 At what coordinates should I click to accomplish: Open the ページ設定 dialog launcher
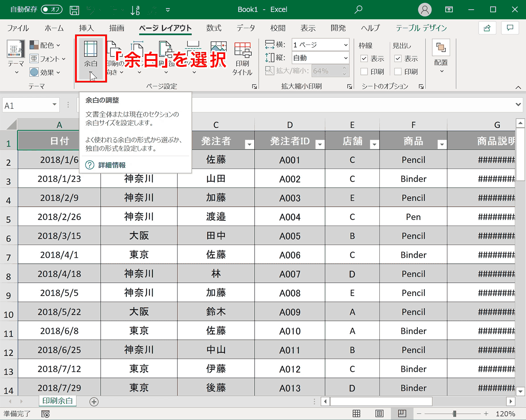[255, 87]
